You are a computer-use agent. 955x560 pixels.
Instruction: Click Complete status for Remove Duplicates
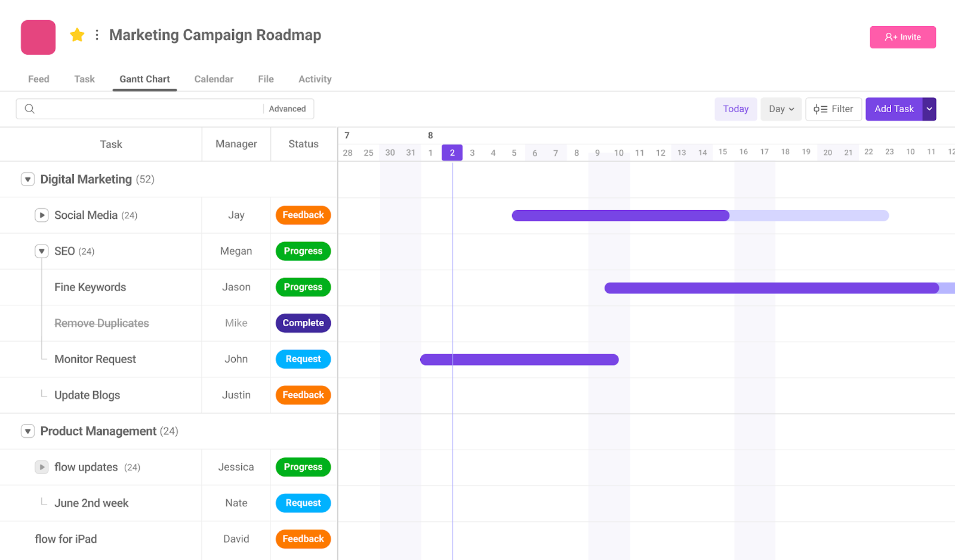[303, 323]
